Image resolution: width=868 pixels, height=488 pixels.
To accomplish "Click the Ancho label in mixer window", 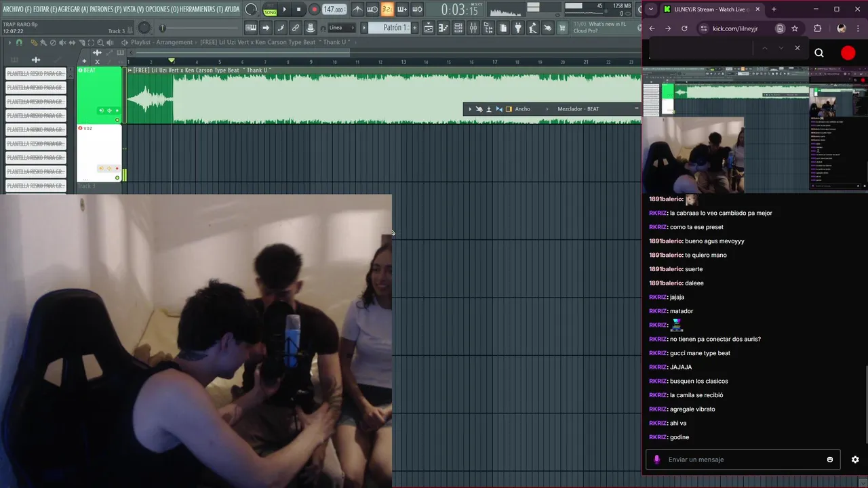I will coord(522,109).
